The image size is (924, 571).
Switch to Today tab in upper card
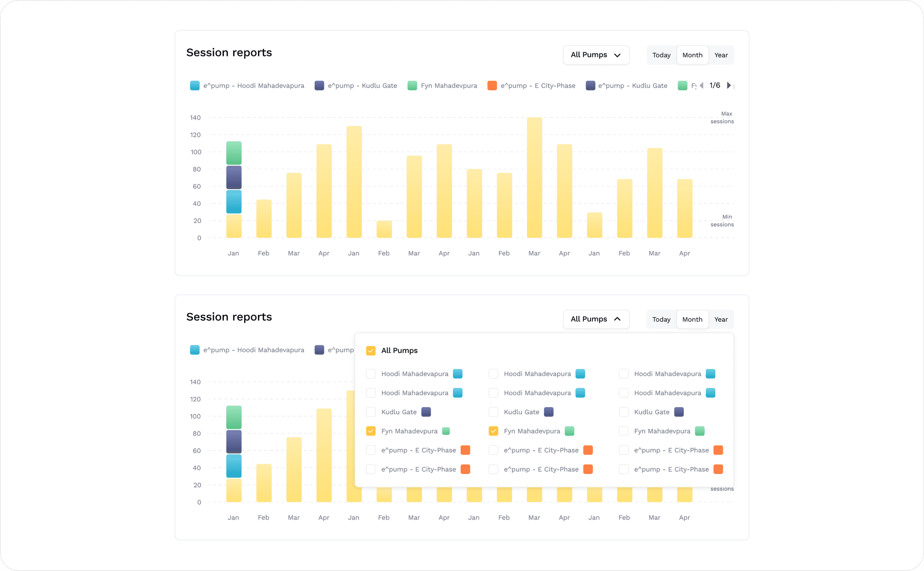tap(661, 55)
